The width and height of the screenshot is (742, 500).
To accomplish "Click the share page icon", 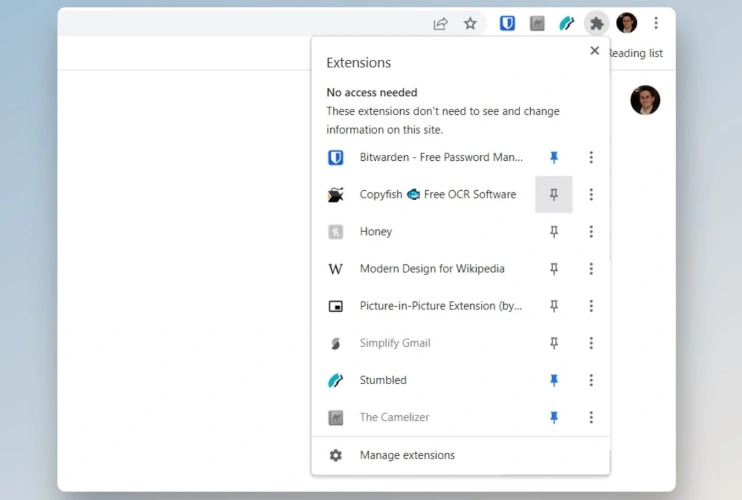I will pyautogui.click(x=440, y=23).
